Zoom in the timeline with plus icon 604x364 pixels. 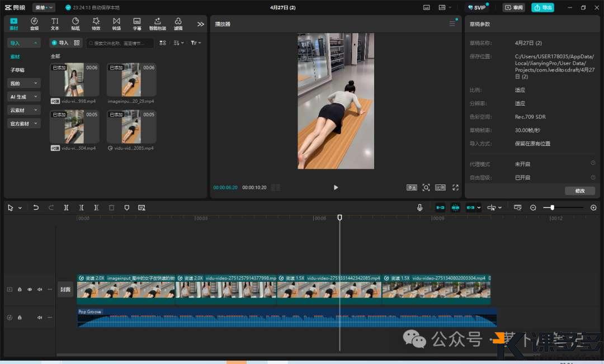pos(593,207)
